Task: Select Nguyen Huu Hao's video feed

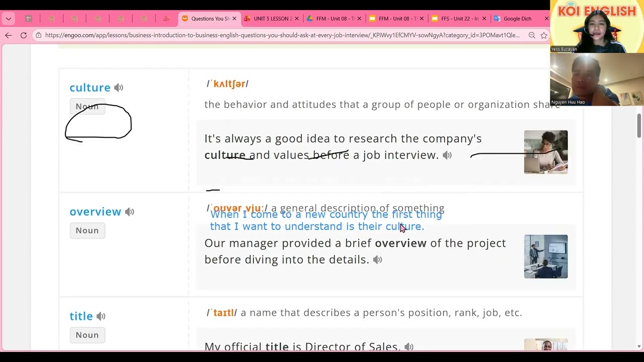Action: pos(597,79)
